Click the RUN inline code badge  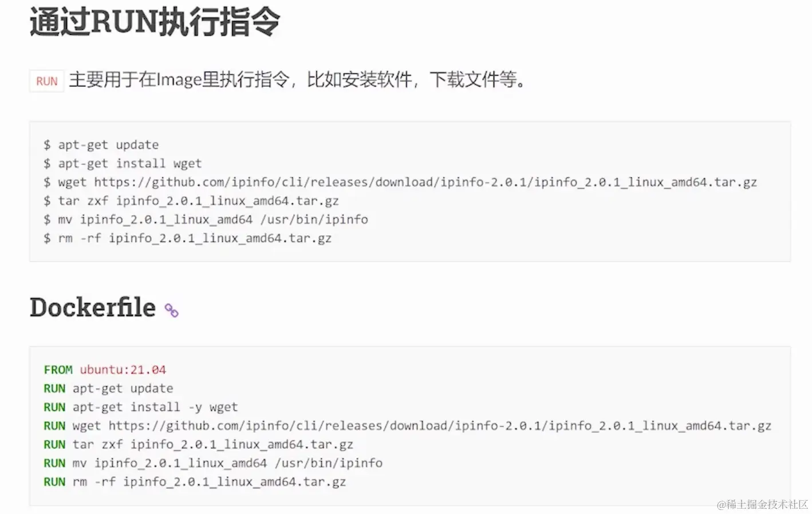[47, 81]
